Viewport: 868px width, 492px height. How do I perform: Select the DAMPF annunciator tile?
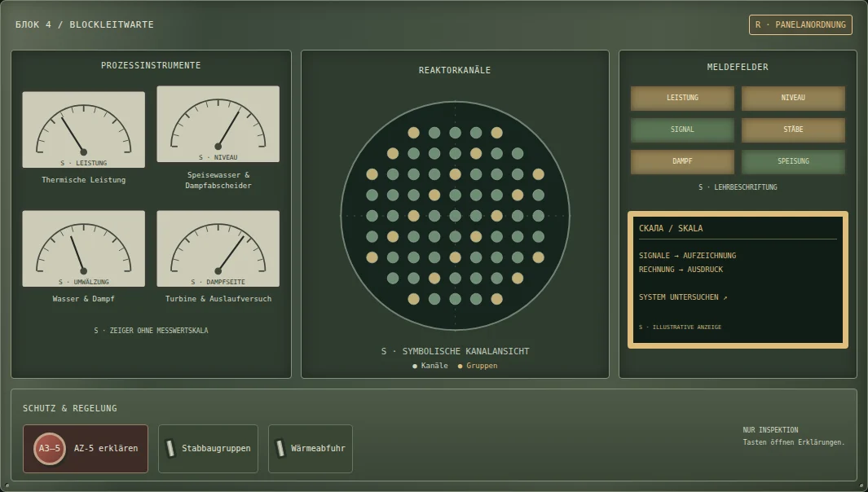682,161
